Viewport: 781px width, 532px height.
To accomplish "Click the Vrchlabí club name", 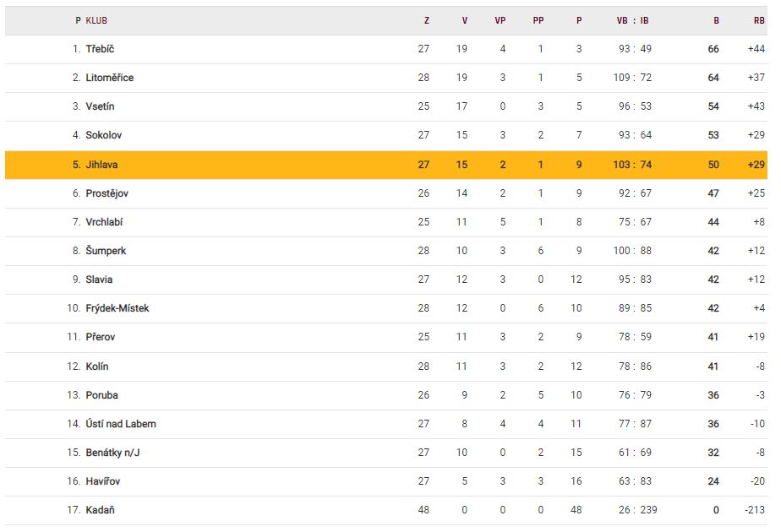I will (x=105, y=222).
